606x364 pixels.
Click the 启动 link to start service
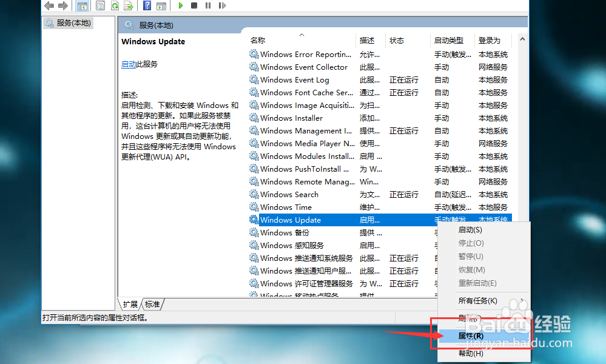point(129,64)
